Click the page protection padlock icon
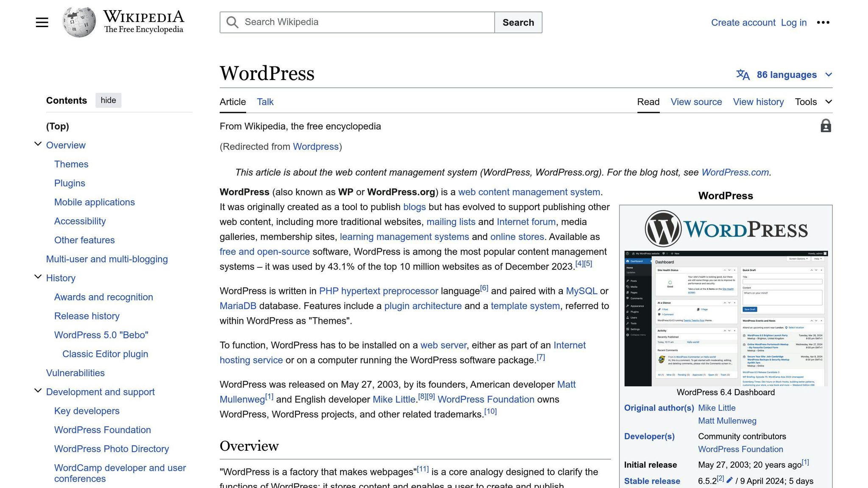Screen dimensions: 868x488 [x=826, y=126]
